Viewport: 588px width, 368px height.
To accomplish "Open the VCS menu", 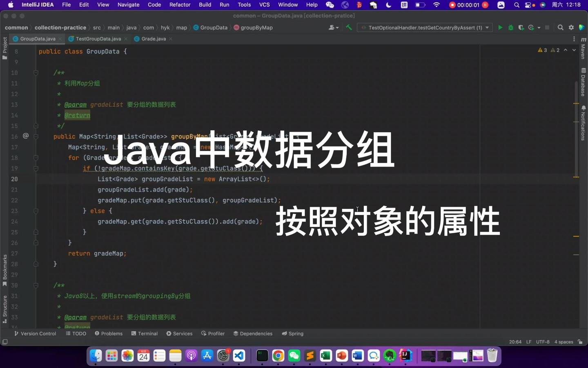I will point(264,4).
